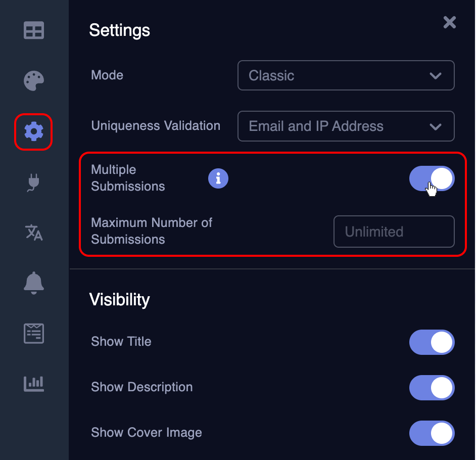Viewport: 476px width, 460px height.
Task: Open the translations panel
Action: [33, 233]
